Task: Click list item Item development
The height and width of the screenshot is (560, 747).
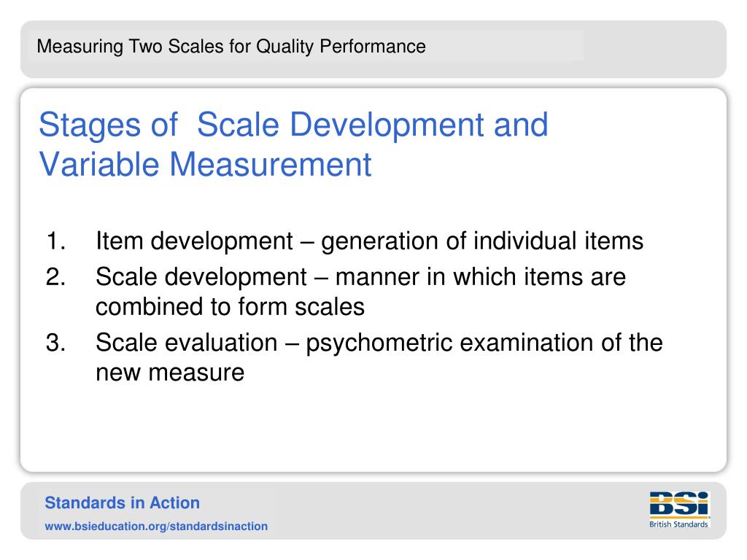Action: (x=370, y=241)
